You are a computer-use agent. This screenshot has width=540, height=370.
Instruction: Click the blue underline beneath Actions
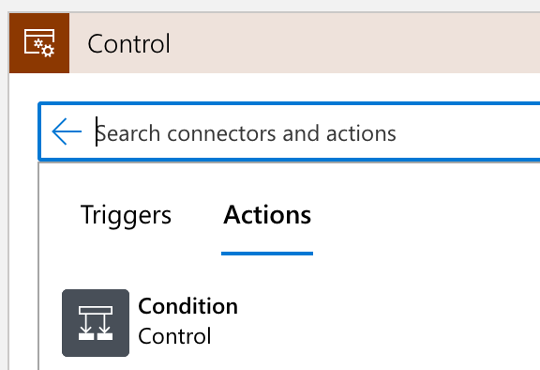click(x=267, y=254)
